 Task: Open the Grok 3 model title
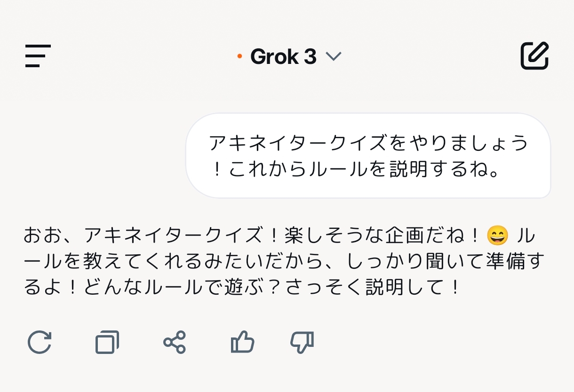(x=283, y=57)
